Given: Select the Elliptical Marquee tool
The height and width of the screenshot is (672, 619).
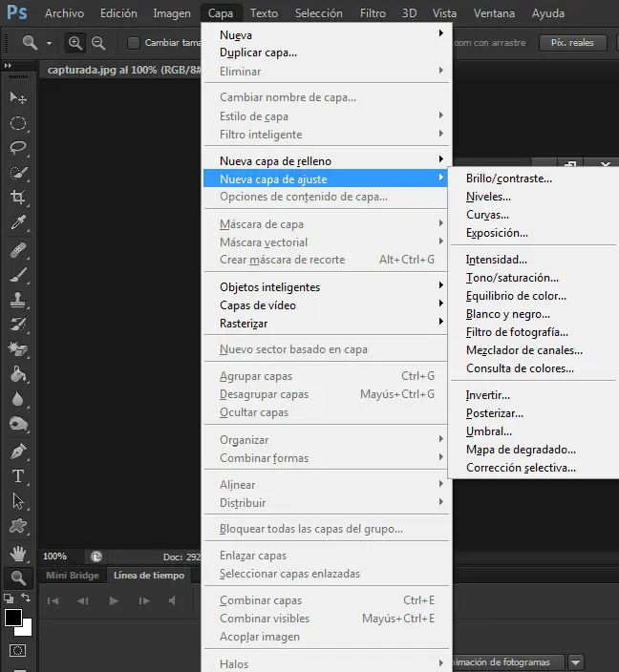Looking at the screenshot, I should point(18,123).
